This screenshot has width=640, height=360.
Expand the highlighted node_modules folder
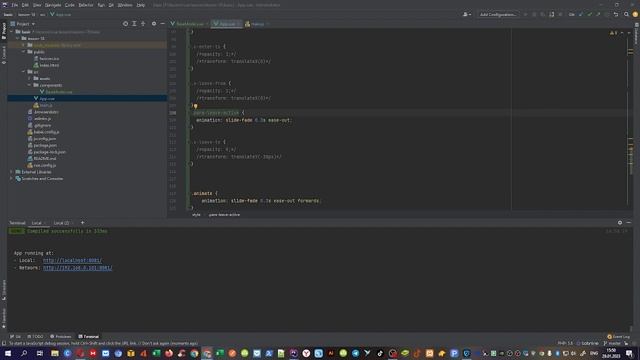[23, 45]
